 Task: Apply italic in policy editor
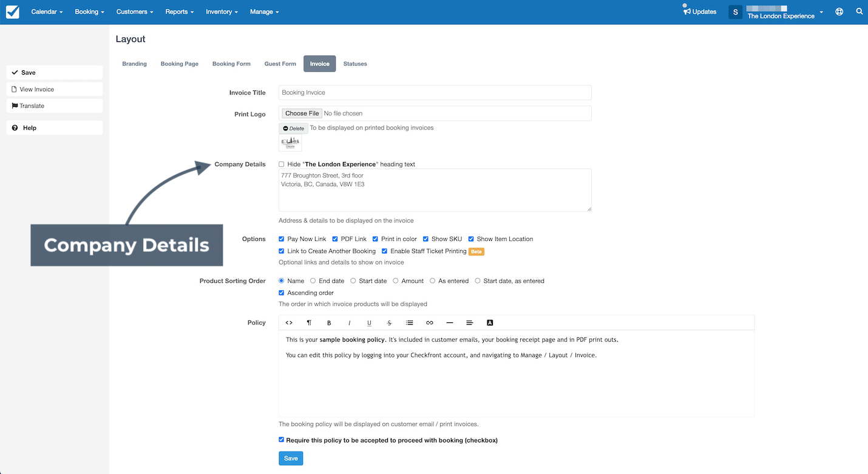tap(349, 323)
